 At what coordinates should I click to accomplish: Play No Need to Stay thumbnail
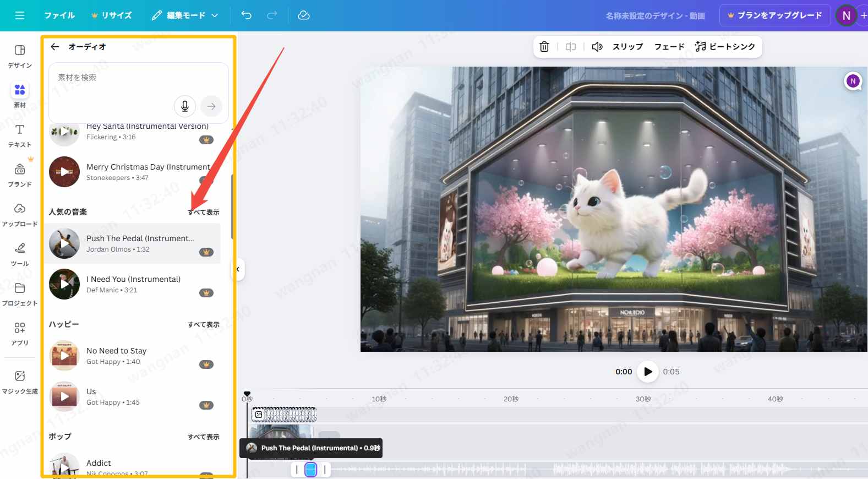point(64,356)
